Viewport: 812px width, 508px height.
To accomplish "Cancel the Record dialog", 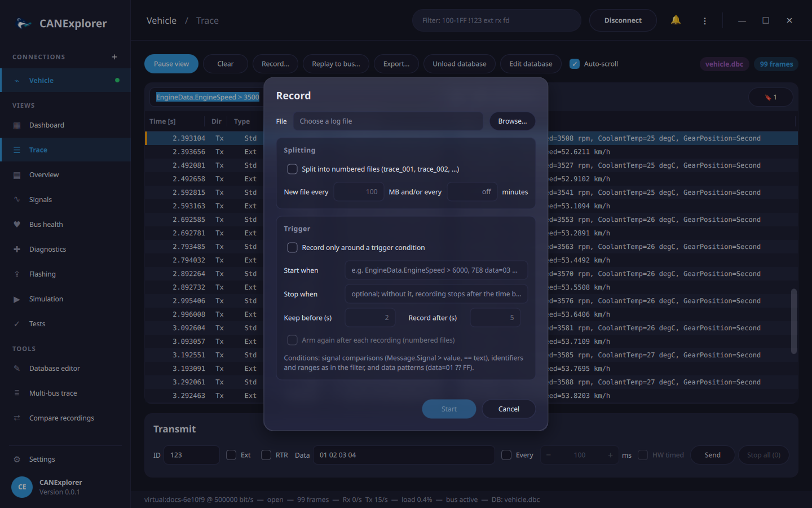I will coord(509,409).
